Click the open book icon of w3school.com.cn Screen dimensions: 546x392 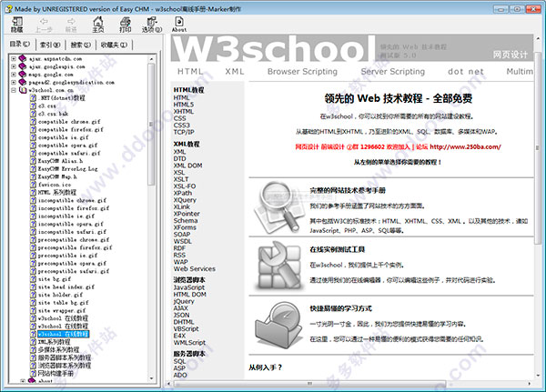click(x=23, y=90)
